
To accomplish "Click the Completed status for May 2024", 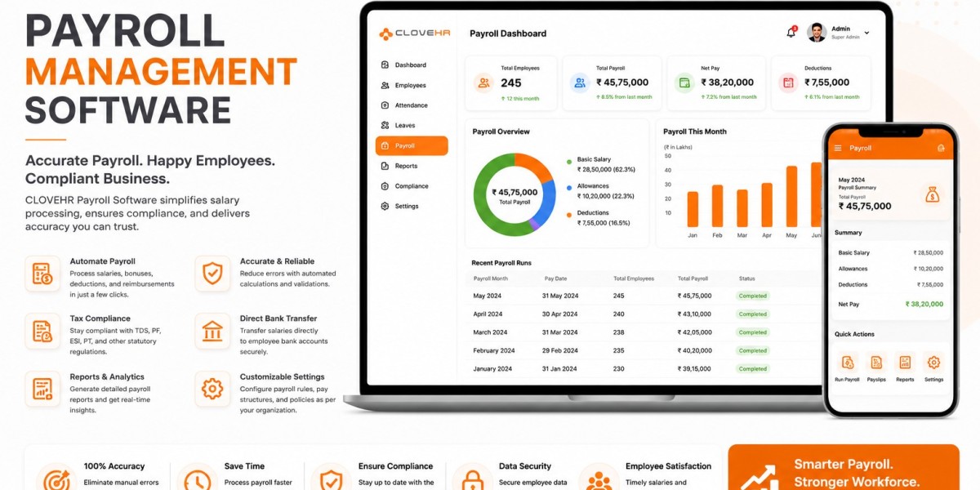I will pos(752,296).
